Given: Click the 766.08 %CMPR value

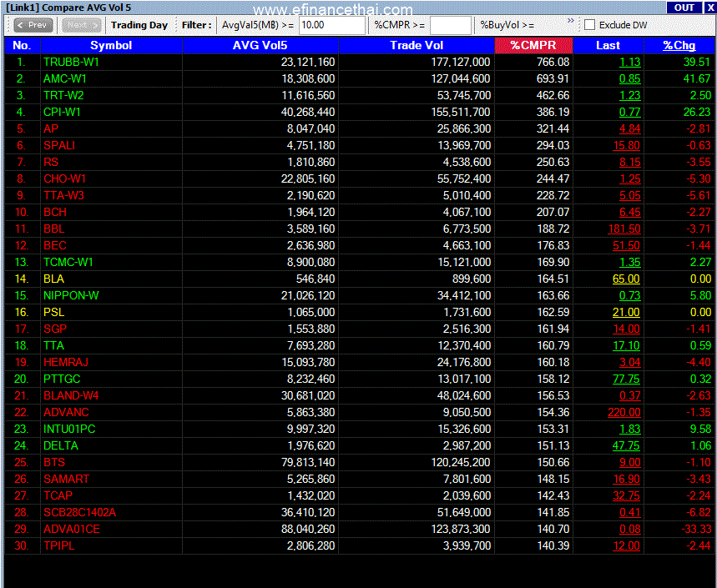Looking at the screenshot, I should pos(553,62).
